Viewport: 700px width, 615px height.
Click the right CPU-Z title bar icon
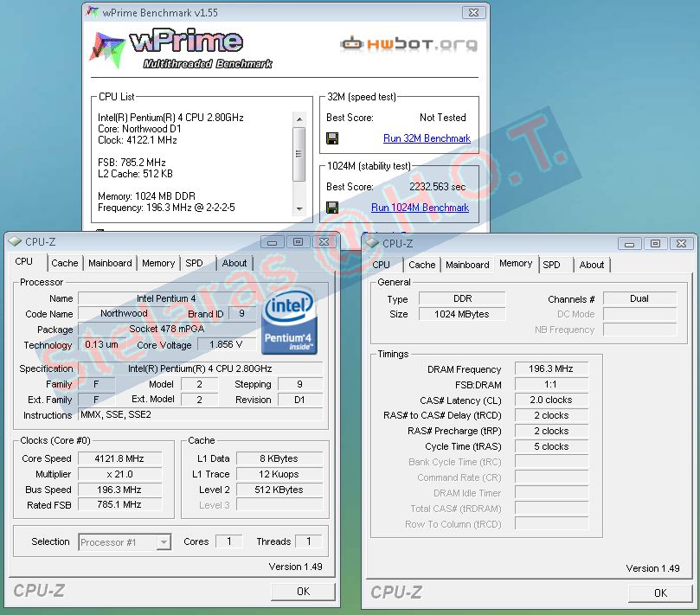coord(372,243)
